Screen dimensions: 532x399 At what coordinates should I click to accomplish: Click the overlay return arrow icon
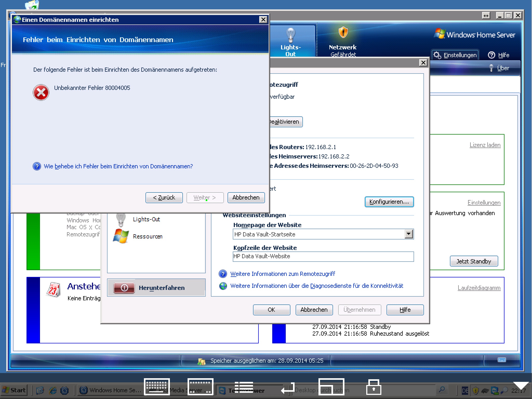pos(288,388)
